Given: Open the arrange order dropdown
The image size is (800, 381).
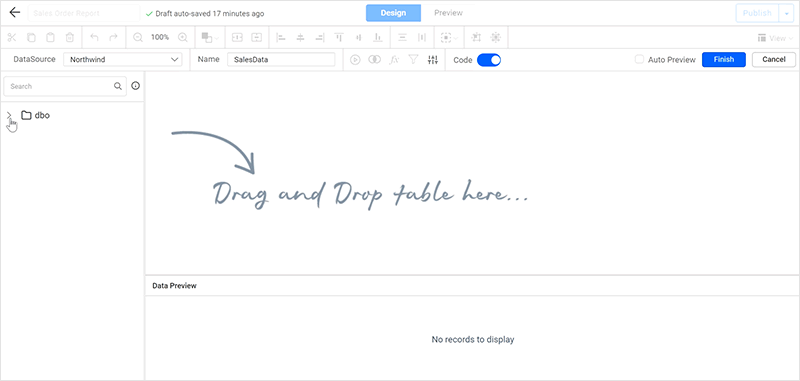Looking at the screenshot, I should [210, 37].
